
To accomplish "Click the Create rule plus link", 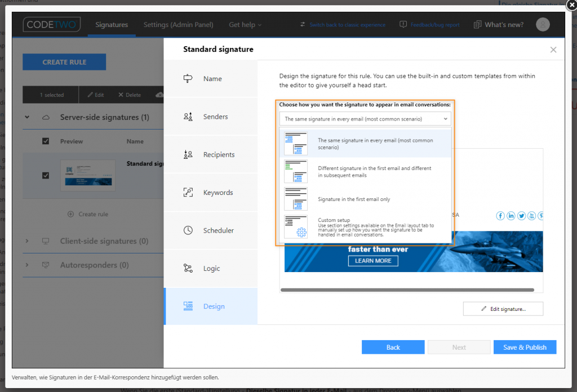I will [x=88, y=214].
